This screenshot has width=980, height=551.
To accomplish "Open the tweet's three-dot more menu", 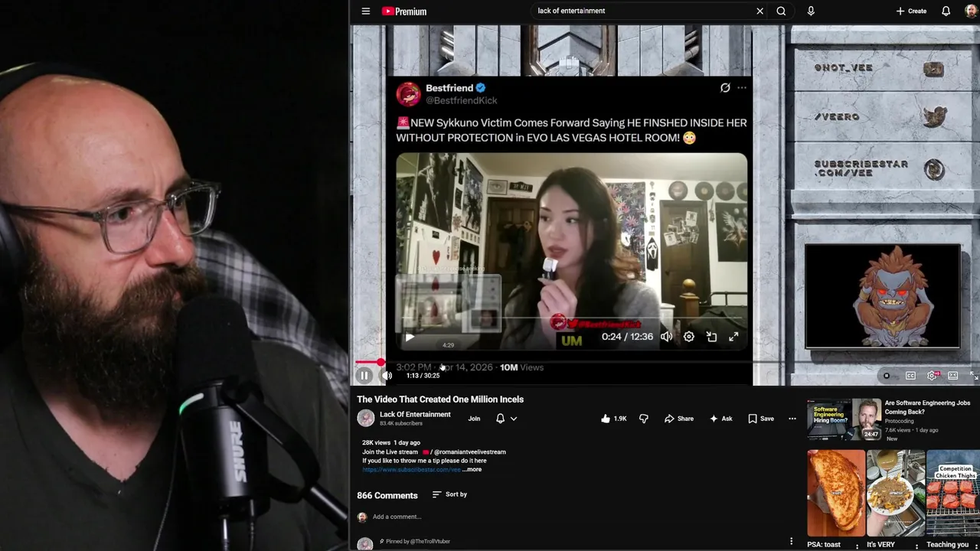I will (x=742, y=88).
